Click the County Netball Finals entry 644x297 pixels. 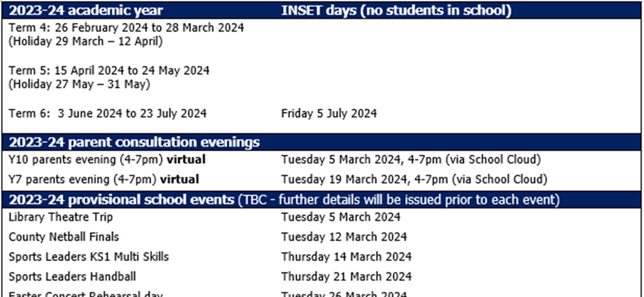(64, 237)
